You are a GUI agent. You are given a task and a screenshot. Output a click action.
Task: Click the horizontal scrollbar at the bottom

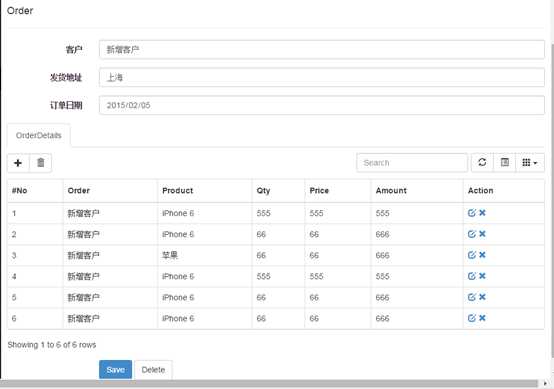pos(269,384)
